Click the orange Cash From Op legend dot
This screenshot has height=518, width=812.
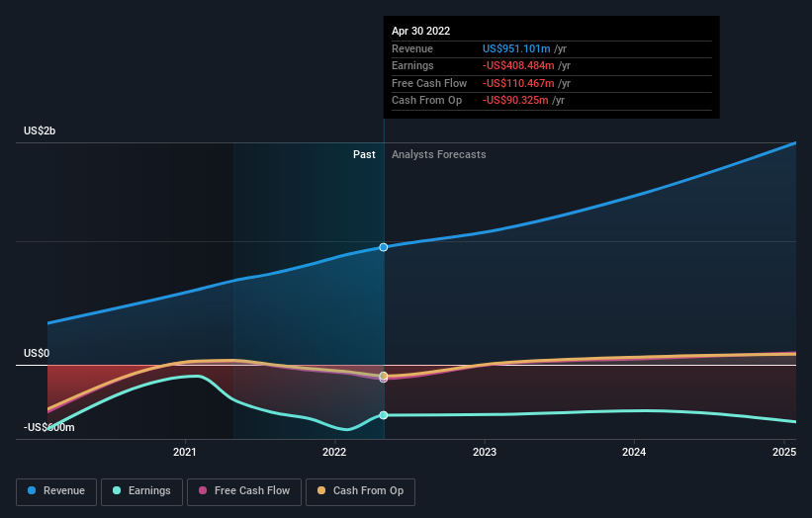tap(321, 490)
